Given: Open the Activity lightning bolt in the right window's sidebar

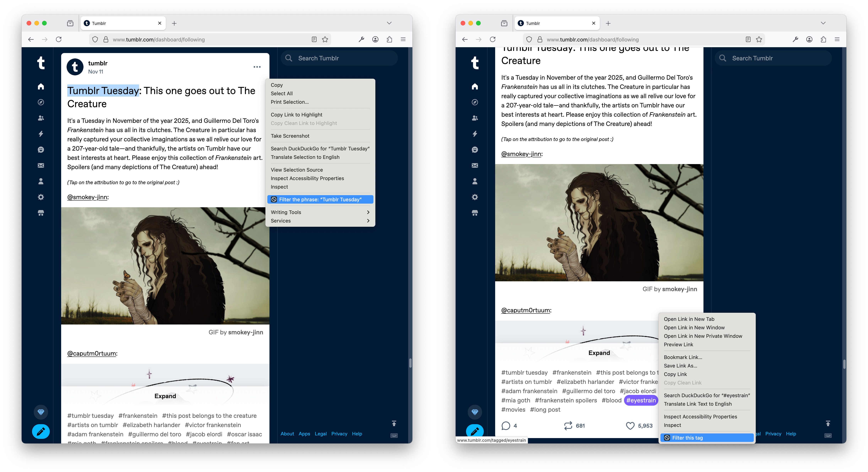Looking at the screenshot, I should coord(475,134).
